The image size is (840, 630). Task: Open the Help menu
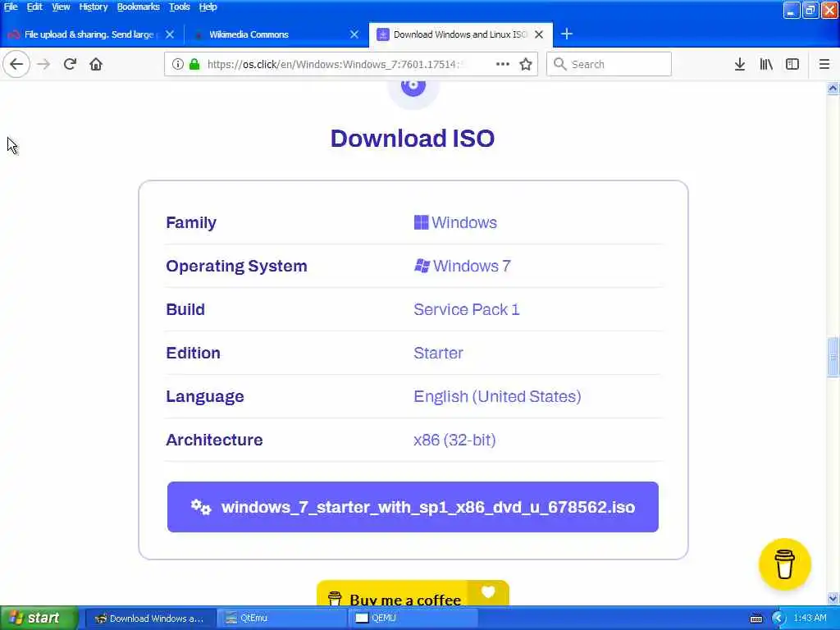pos(208,7)
